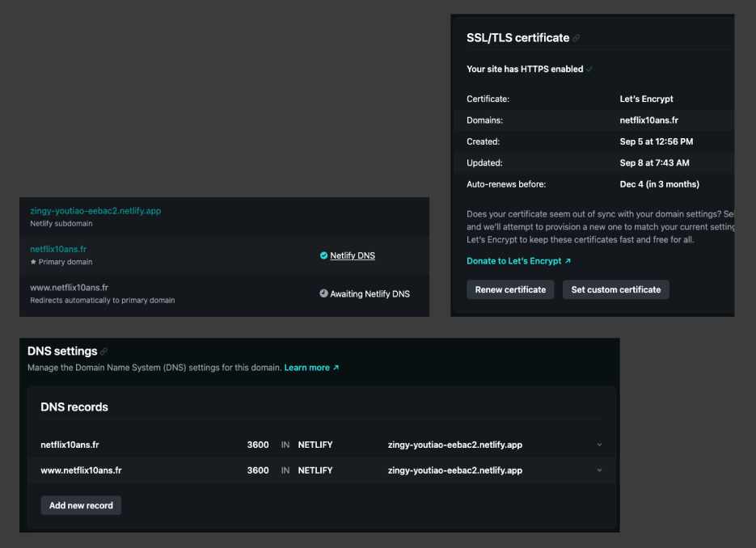Screen dimensions: 756x548
Task: Copy anchor link beside DNS settings heading
Action: tap(104, 351)
